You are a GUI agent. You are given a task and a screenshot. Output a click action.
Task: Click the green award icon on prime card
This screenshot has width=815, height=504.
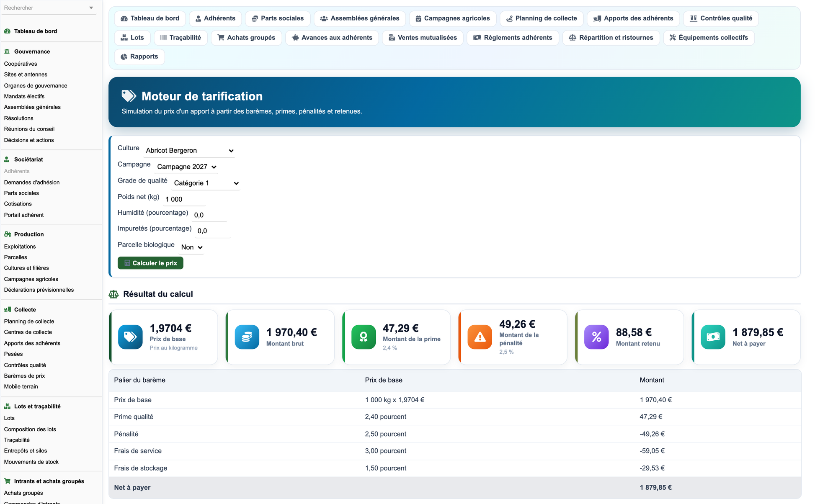click(364, 337)
